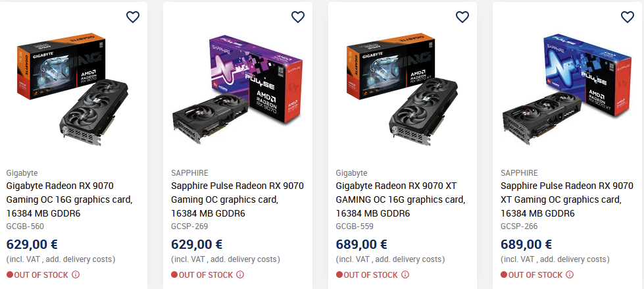
Task: Click Gigabyte brand label above RX 9070 XT
Action: (351, 172)
